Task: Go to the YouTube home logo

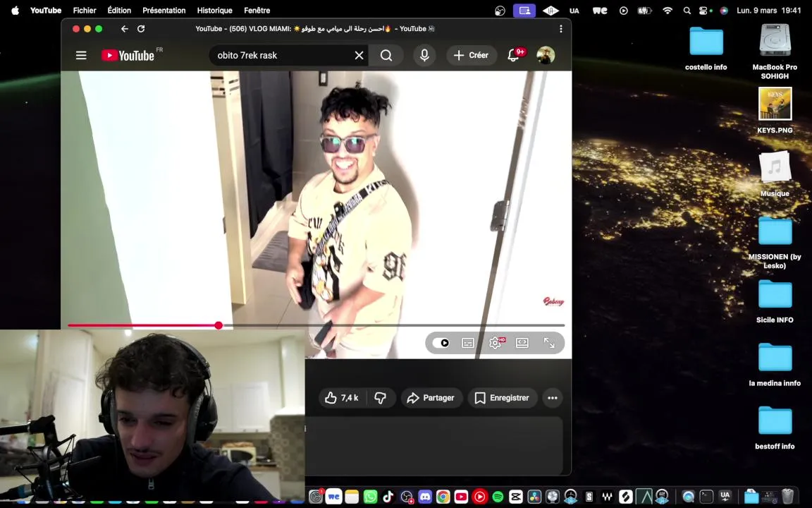Action: coord(128,56)
